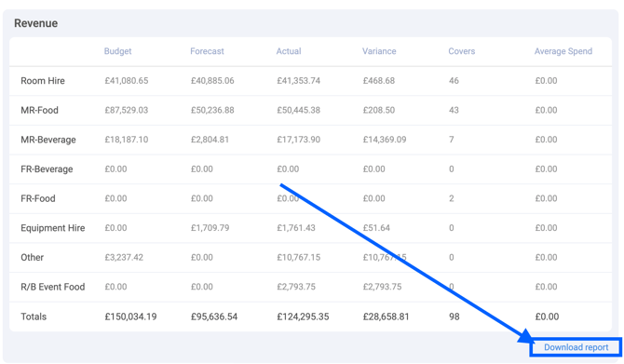This screenshot has width=624, height=364.
Task: Click the Totals row label
Action: (x=34, y=317)
